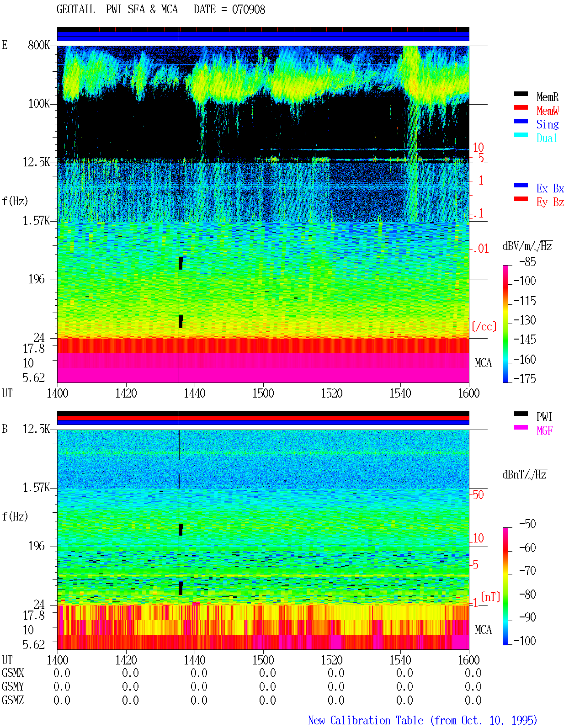This screenshot has height=728, width=585.
Task: Click the black MemR legend swatch
Action: click(521, 94)
